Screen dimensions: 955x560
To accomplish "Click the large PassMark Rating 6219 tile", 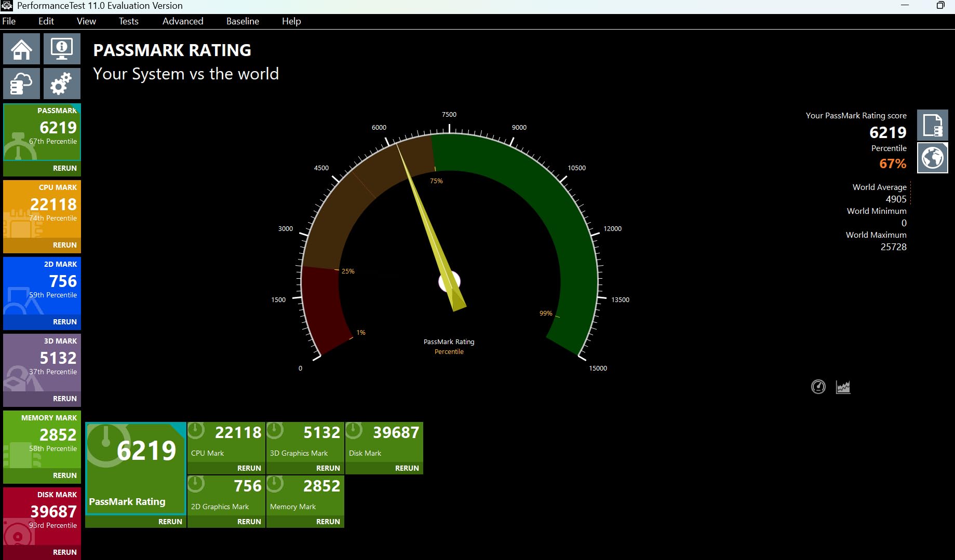I will tap(136, 468).
